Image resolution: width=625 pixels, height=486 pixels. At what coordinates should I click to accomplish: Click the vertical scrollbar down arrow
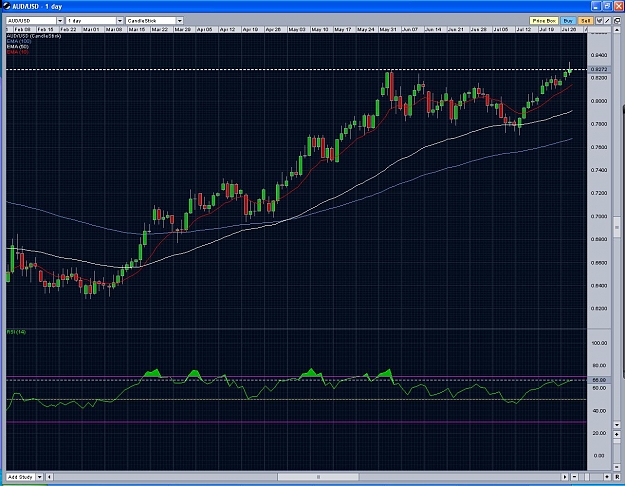[x=617, y=425]
